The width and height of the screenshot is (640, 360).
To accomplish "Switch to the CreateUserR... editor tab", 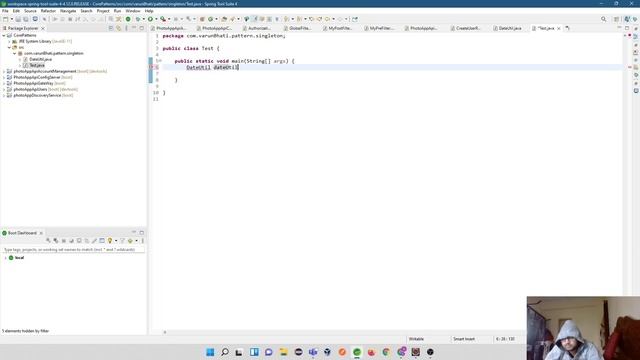I will [x=466, y=28].
